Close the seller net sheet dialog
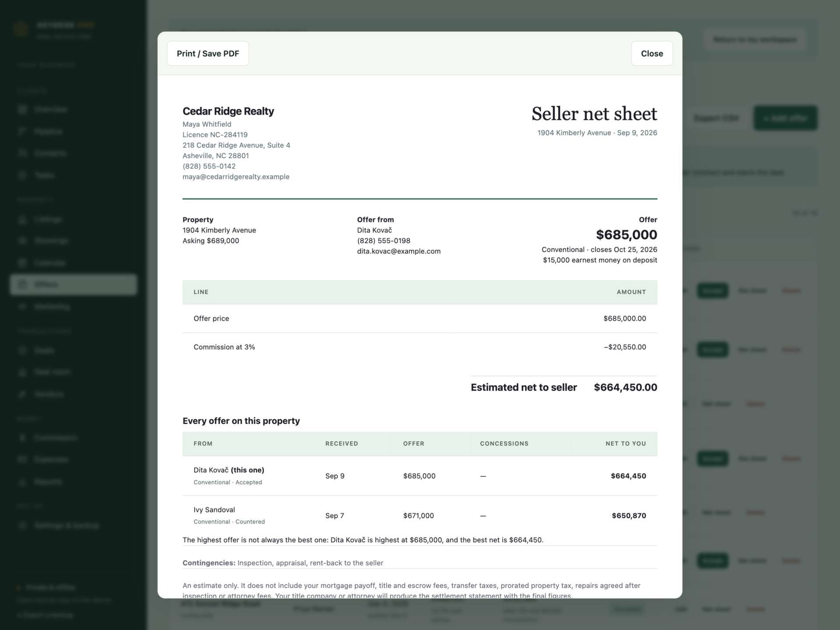The width and height of the screenshot is (840, 630). point(652,53)
